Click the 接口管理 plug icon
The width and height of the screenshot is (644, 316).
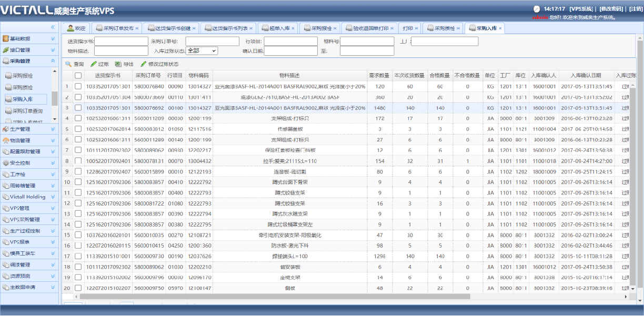coord(6,50)
